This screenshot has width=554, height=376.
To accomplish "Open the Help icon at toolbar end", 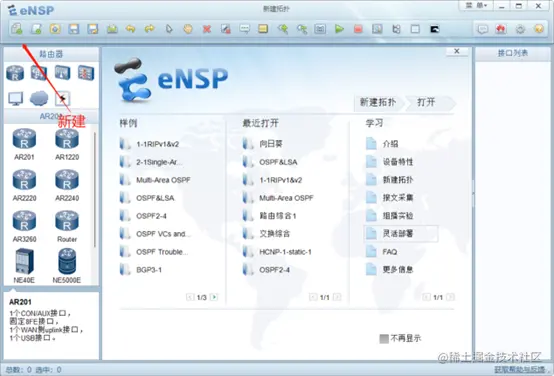I will tap(539, 29).
